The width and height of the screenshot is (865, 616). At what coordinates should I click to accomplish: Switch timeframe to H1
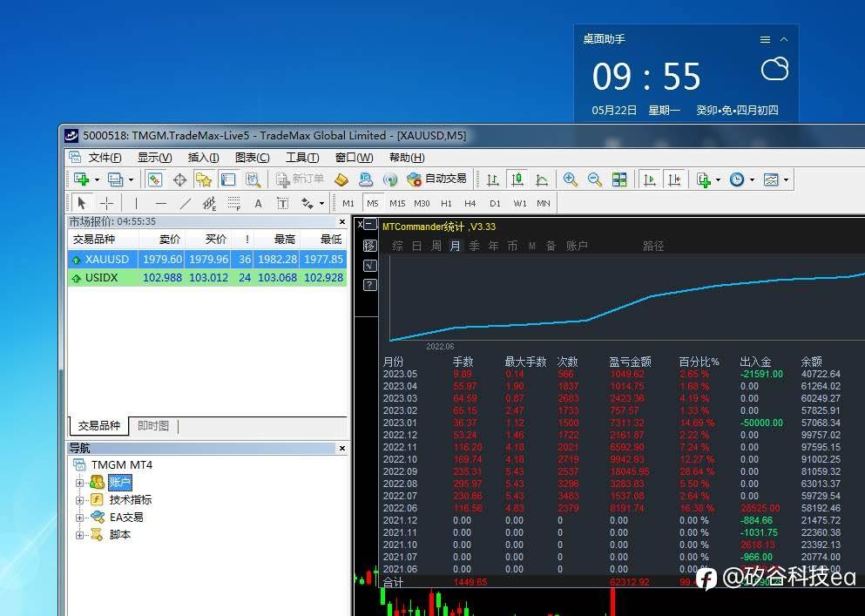pos(446,203)
